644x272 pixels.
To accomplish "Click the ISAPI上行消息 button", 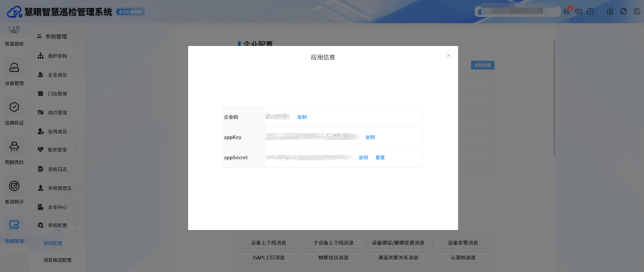I will pos(269,258).
